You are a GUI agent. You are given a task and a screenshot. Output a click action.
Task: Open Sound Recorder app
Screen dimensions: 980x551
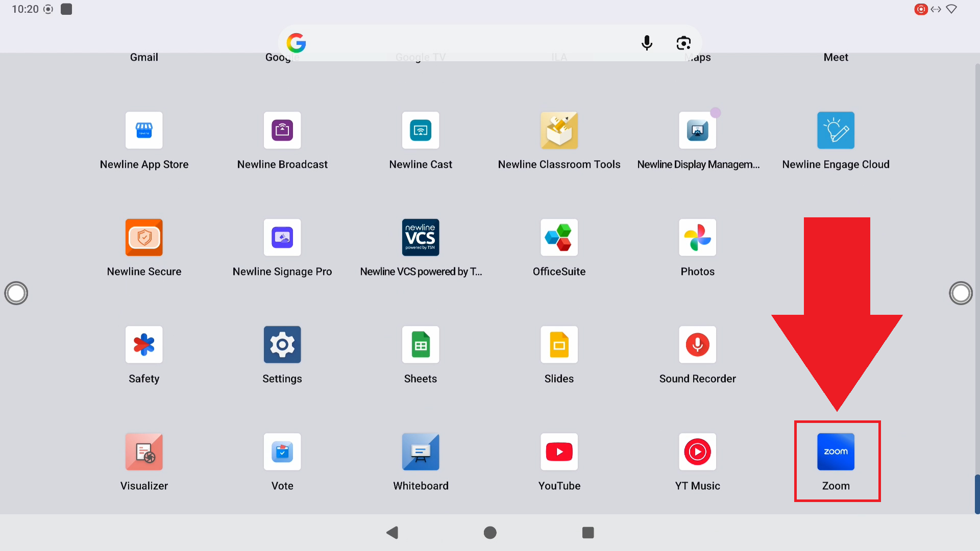[x=697, y=345]
